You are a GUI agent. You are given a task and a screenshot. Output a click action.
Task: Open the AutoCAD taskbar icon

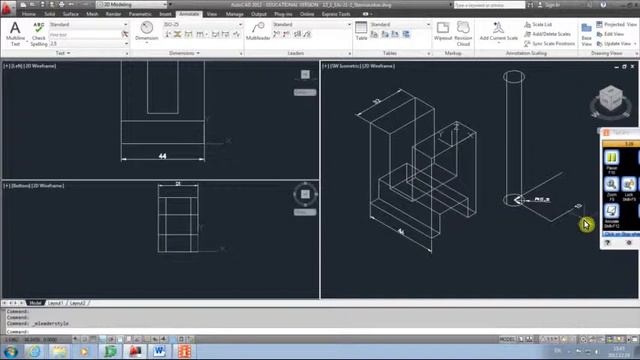click(x=135, y=351)
